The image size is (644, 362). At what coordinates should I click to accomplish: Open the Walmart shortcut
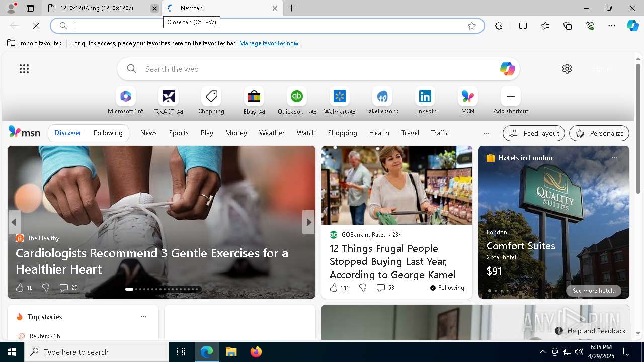pos(340,101)
